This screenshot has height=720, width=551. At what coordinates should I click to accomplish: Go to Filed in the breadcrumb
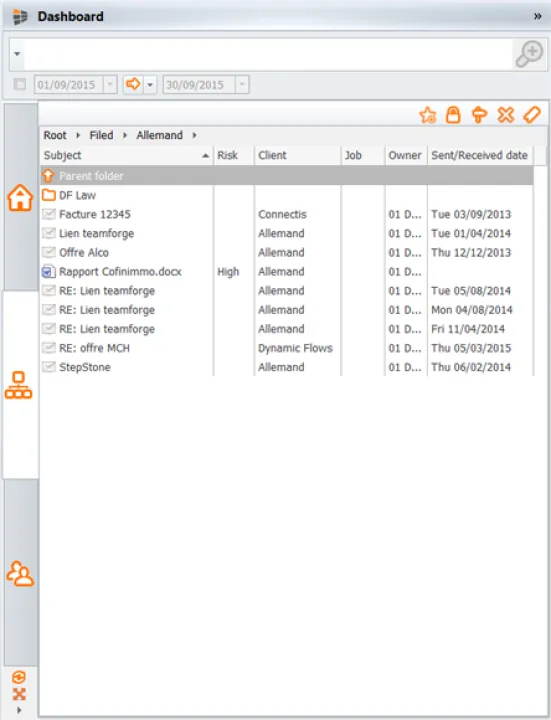point(101,135)
